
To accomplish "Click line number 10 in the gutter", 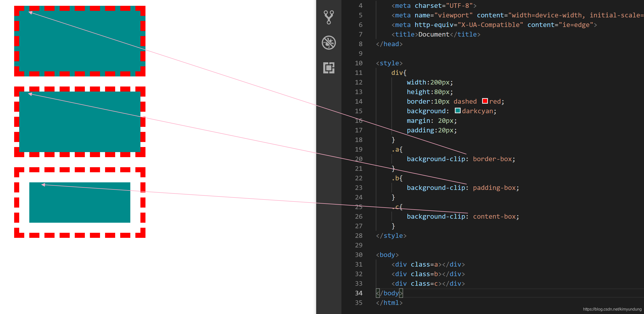I will click(359, 63).
